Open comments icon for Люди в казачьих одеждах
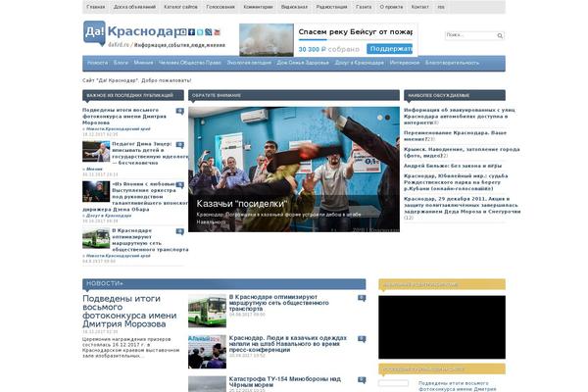This screenshot has height=392, width=588. (362, 339)
